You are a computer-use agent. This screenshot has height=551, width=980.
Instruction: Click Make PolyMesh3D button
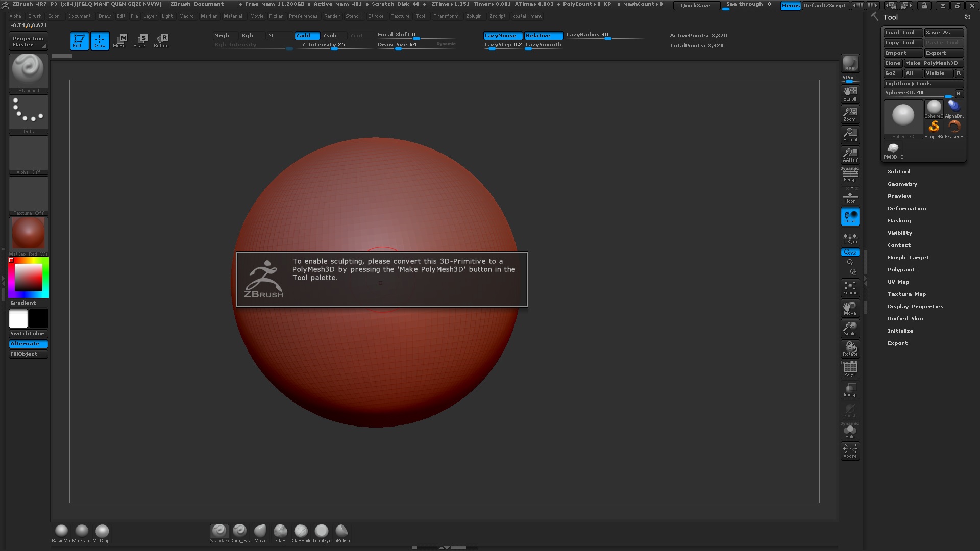point(934,63)
